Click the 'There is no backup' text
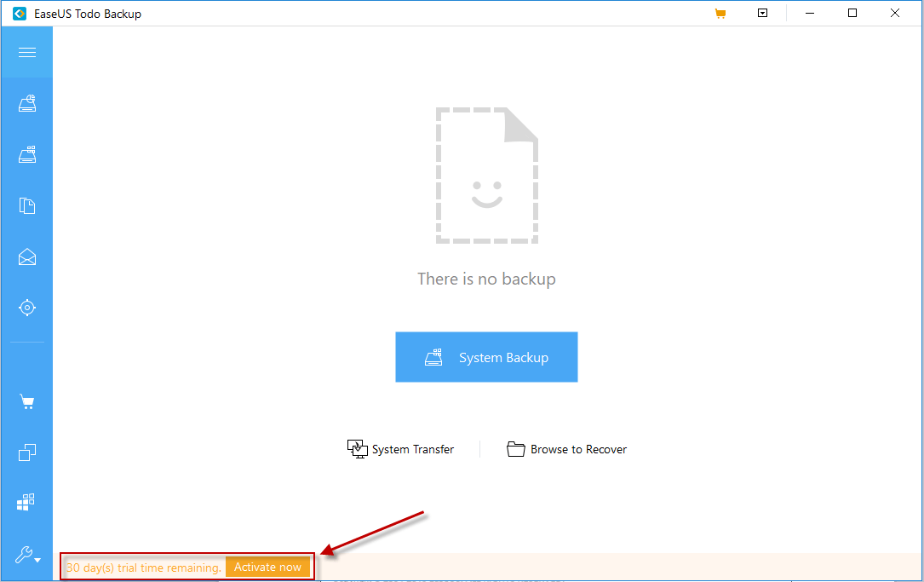The image size is (924, 582). (x=487, y=279)
